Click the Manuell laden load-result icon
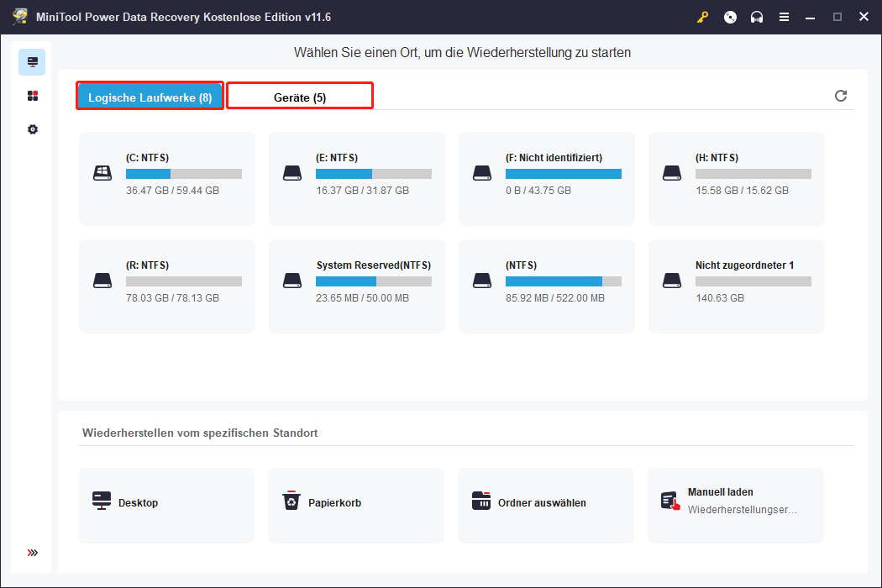 (670, 501)
